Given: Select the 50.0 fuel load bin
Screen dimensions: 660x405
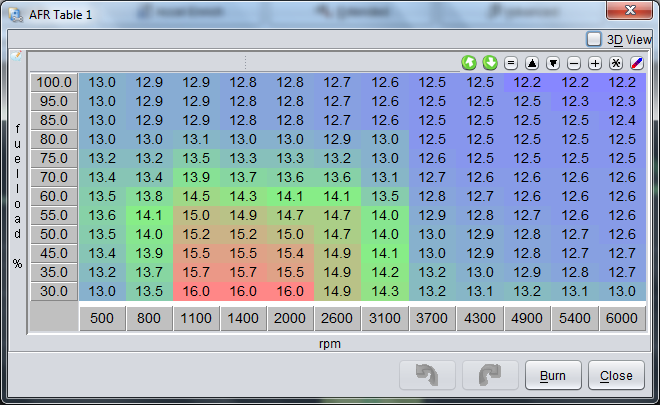Looking at the screenshot, I should [54, 234].
